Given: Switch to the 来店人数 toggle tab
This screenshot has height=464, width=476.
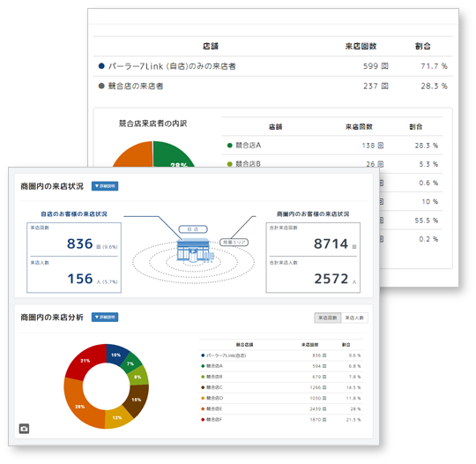Looking at the screenshot, I should (354, 318).
